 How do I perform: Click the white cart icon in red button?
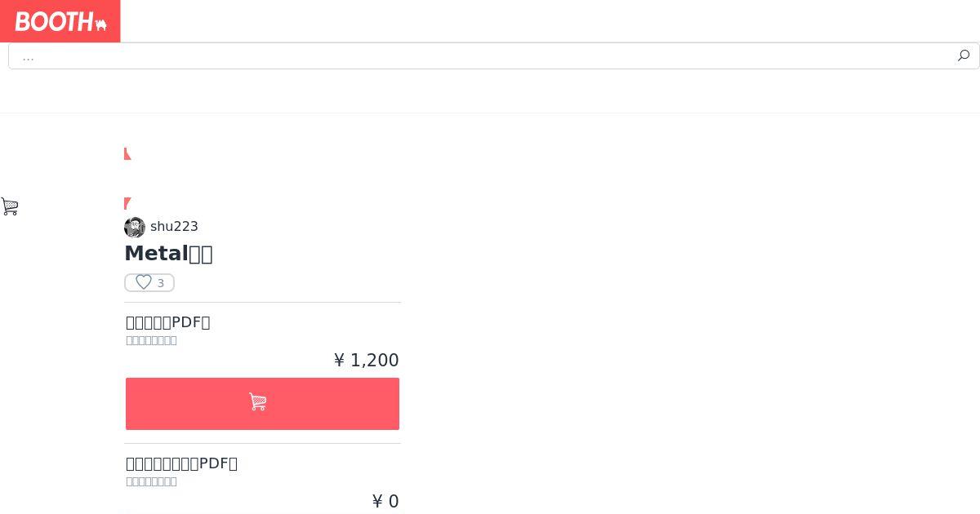click(x=258, y=401)
